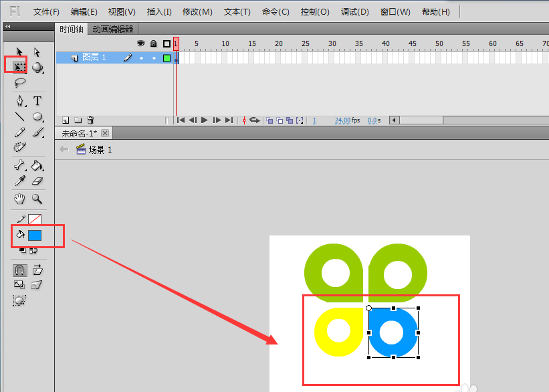Select the Free Transform tool
Viewport: 549px width, 392px height.
(19, 67)
